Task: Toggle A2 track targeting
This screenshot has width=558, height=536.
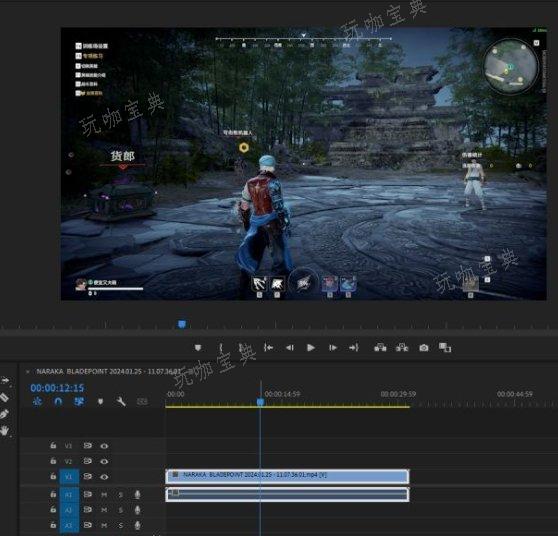Action: click(69, 510)
